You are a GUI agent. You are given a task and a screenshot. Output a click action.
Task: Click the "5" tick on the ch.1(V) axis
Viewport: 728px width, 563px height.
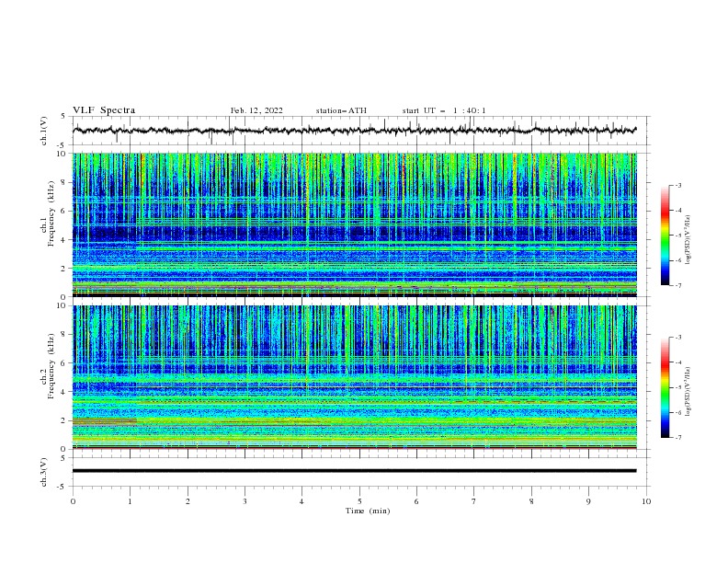pos(63,117)
